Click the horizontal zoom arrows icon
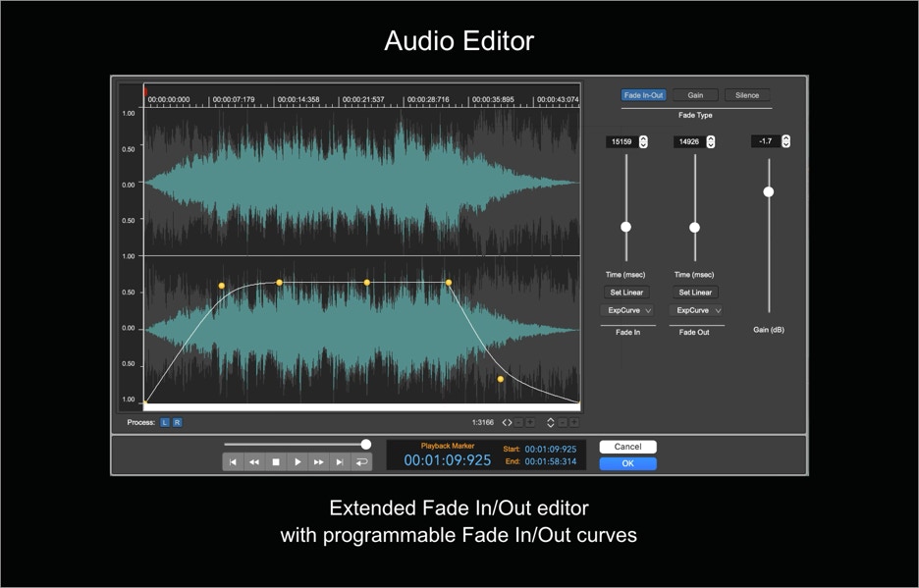The width and height of the screenshot is (919, 588). pos(507,423)
